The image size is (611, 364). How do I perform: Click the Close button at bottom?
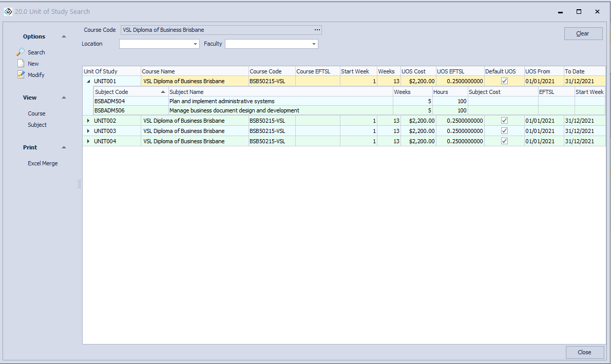point(584,352)
